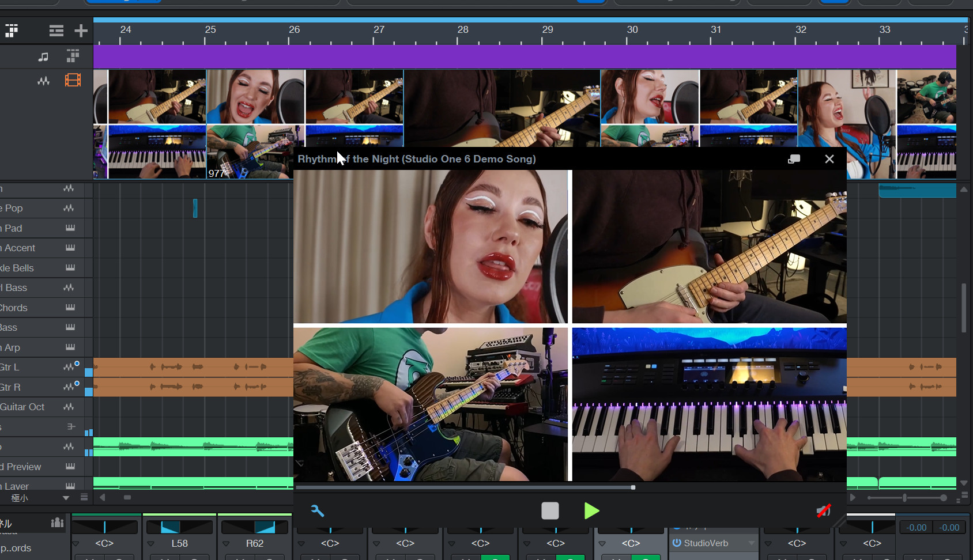The width and height of the screenshot is (973, 560).
Task: Click the orange video track film icon
Action: click(73, 80)
